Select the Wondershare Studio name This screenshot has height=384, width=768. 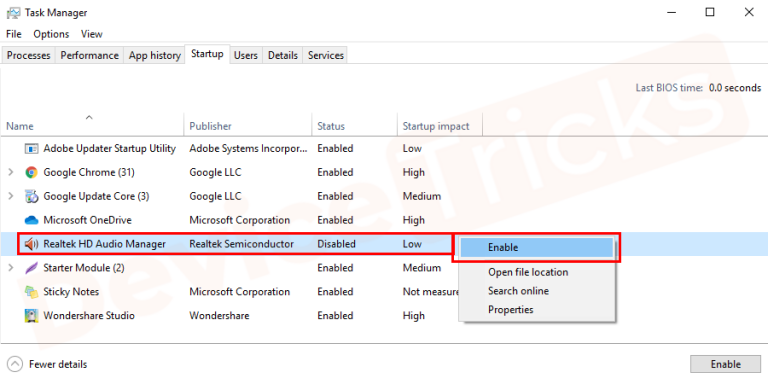coord(89,316)
